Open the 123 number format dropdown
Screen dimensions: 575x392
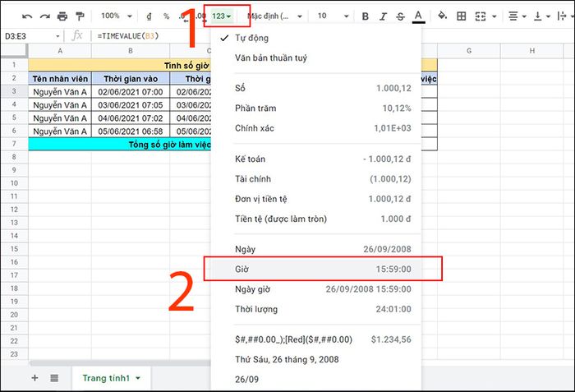[222, 16]
